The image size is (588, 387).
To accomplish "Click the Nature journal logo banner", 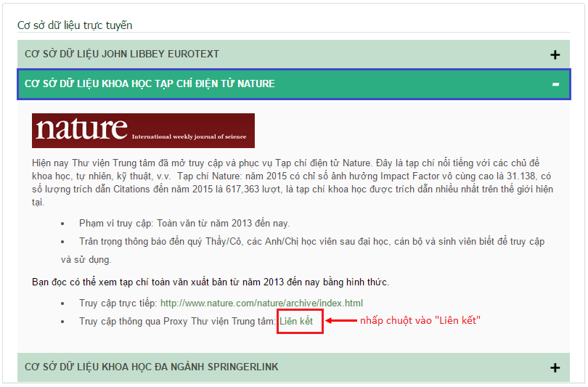I will click(143, 131).
